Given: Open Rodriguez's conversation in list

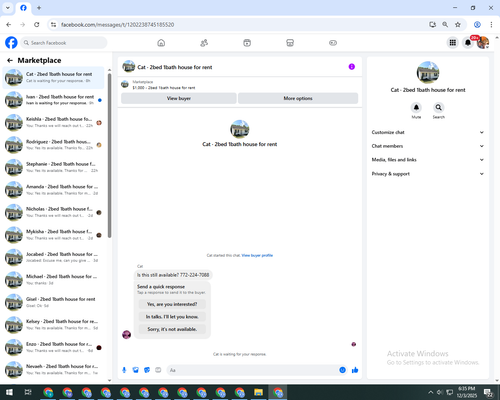Looking at the screenshot, I should coord(53,145).
